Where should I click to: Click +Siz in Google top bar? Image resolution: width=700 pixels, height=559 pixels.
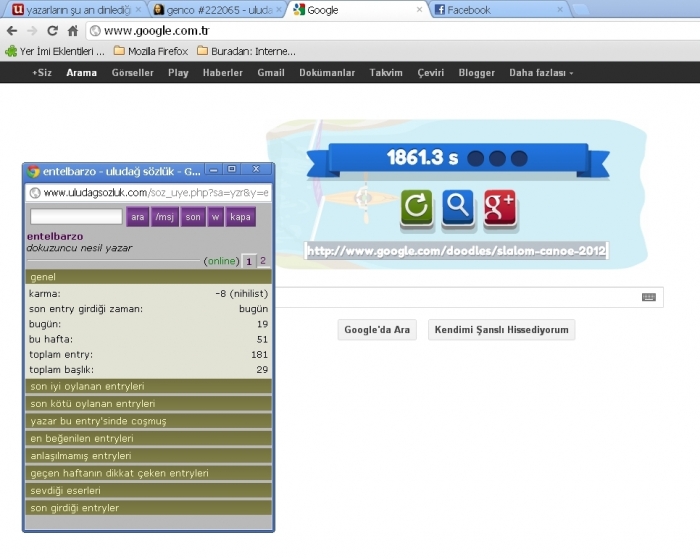coord(42,73)
